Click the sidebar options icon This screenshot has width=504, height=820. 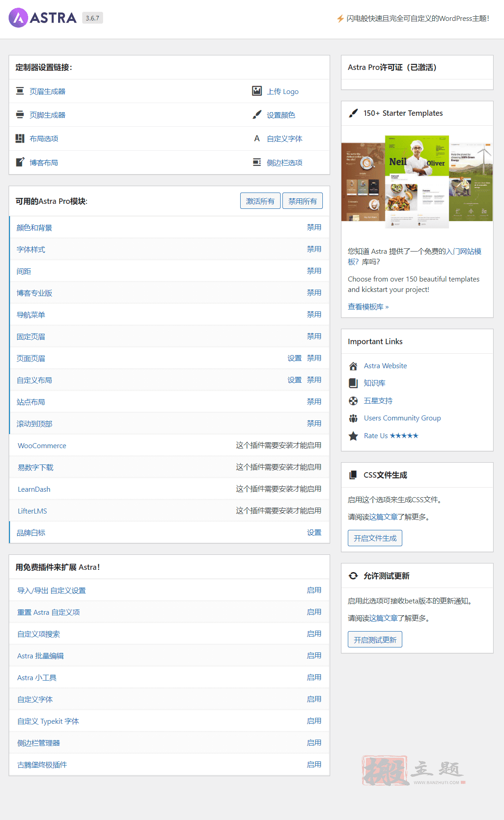tap(257, 162)
